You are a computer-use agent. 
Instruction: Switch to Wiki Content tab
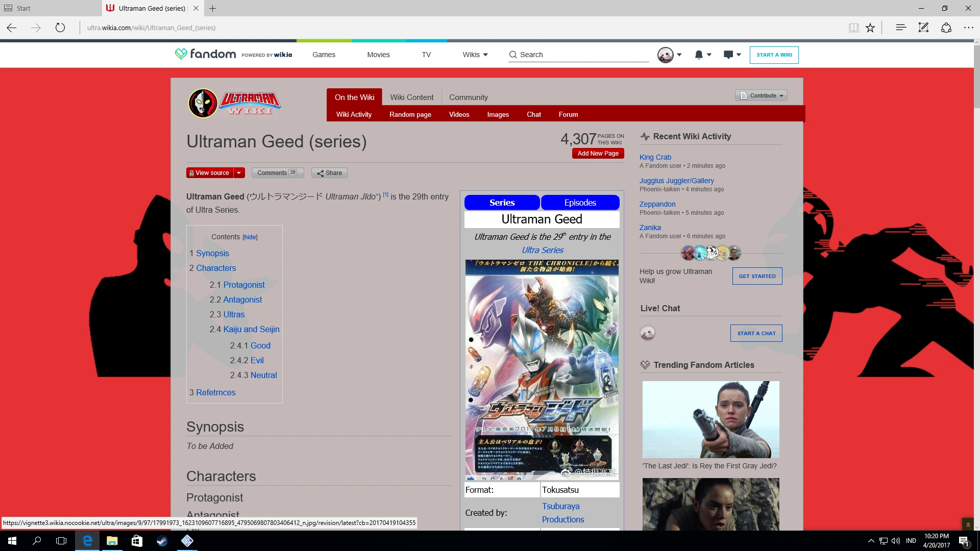coord(411,97)
